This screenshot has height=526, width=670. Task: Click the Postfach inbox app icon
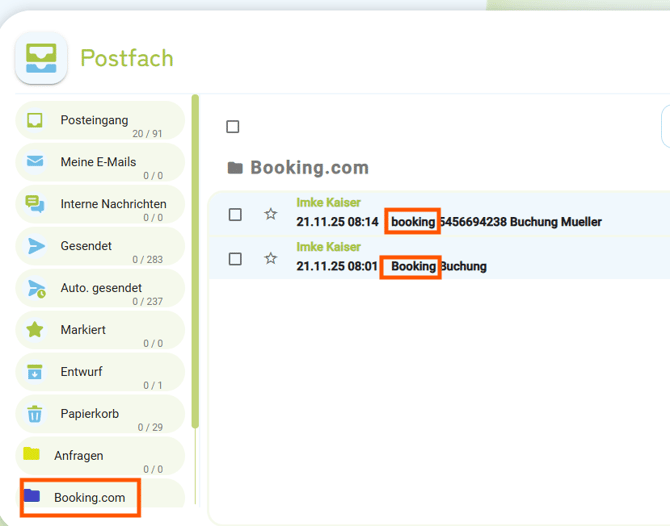[41, 58]
